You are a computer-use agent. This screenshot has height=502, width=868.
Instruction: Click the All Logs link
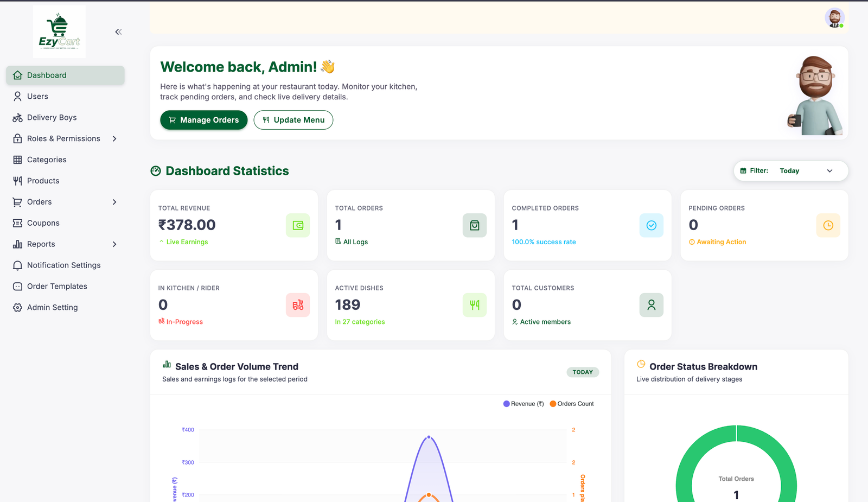click(352, 242)
